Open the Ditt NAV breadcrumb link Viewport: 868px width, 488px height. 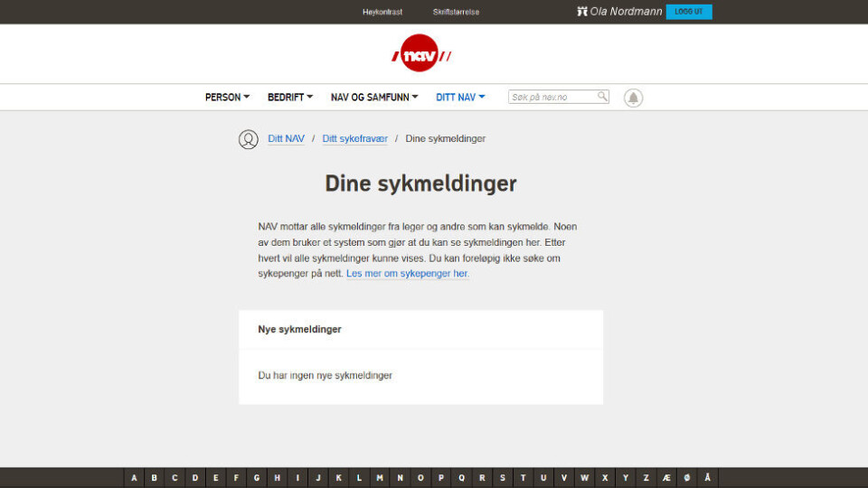(x=287, y=139)
